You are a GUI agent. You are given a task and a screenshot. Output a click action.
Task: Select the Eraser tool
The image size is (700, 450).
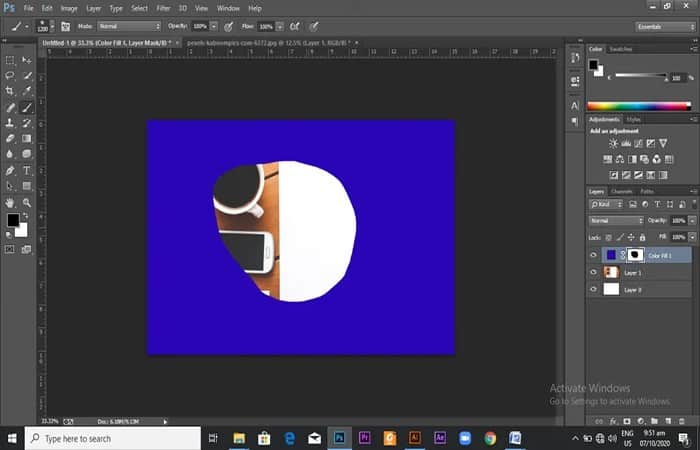click(10, 138)
